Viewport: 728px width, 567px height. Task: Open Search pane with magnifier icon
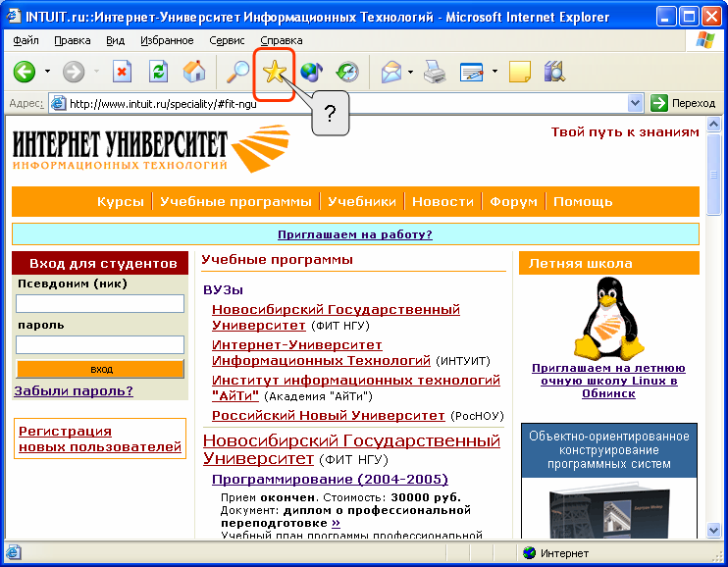(x=237, y=72)
